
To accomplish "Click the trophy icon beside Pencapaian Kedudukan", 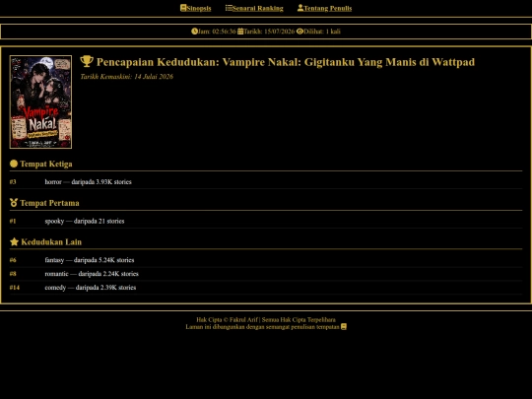I will [87, 61].
